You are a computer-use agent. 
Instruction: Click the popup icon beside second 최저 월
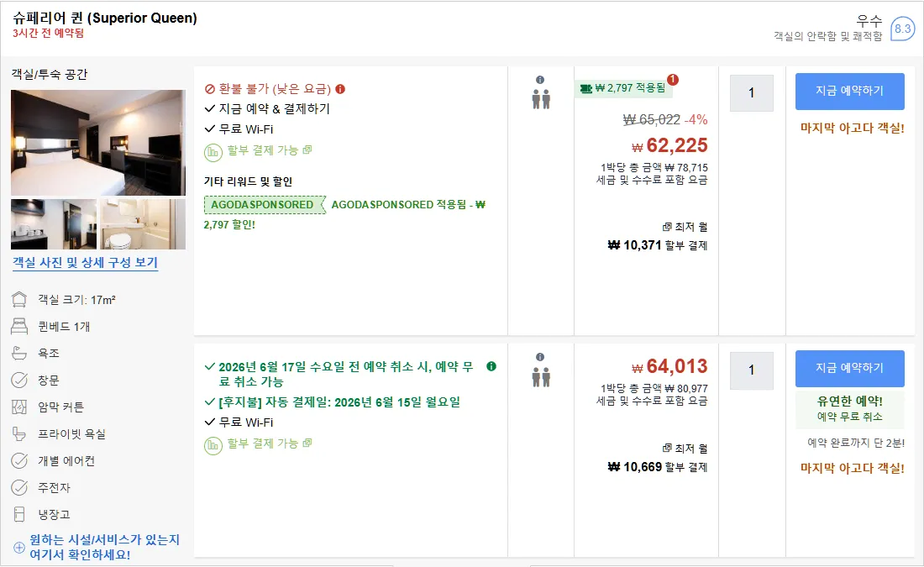click(x=667, y=449)
